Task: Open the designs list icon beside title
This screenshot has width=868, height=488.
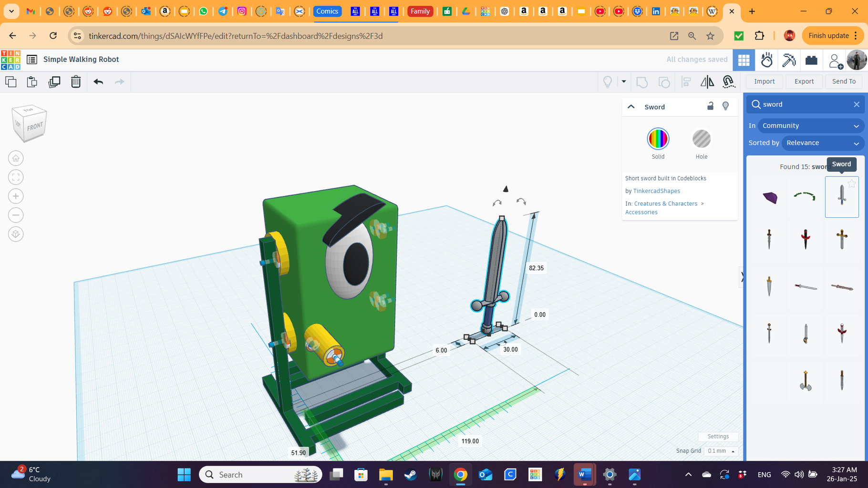Action: 32,60
